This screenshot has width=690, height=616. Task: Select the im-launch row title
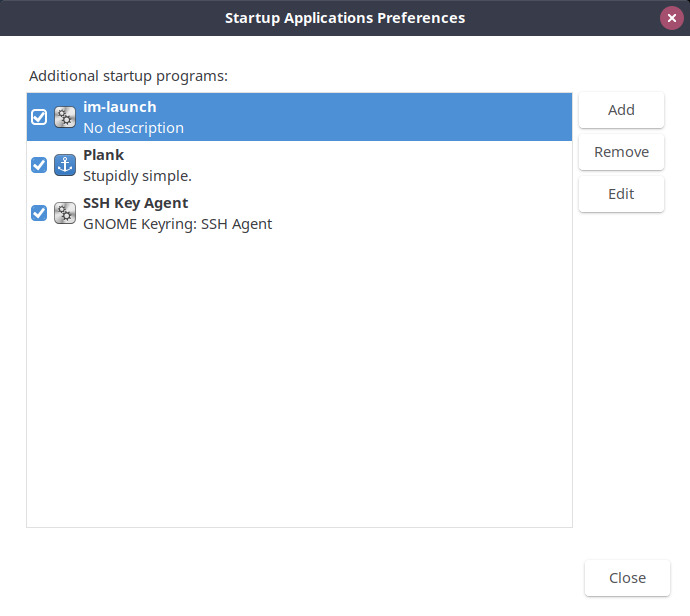(120, 107)
